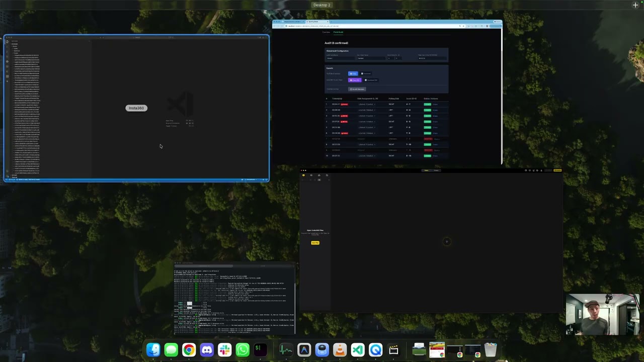Screen dimensions: 644x362
Task: Open VLC media player dock icon
Action: (x=340, y=350)
